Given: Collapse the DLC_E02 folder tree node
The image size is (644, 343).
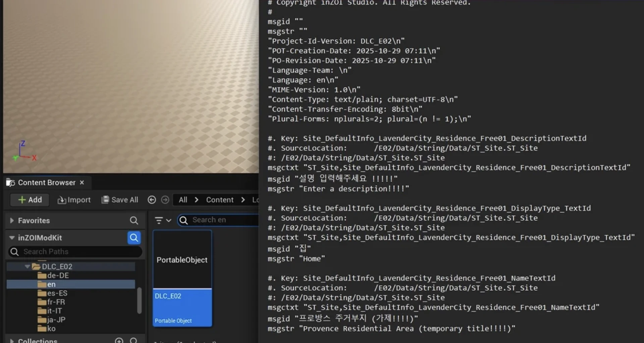Looking at the screenshot, I should [27, 266].
